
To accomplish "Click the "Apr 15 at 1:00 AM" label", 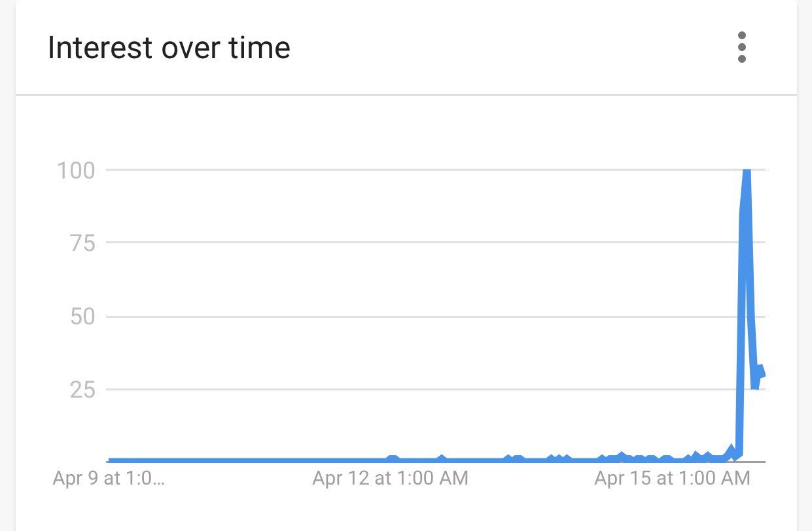I will coord(671,478).
